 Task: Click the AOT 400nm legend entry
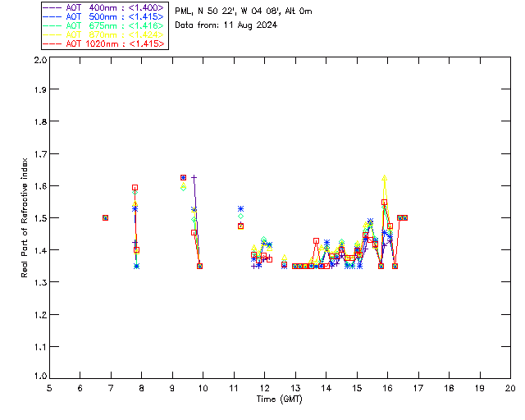click(x=103, y=7)
